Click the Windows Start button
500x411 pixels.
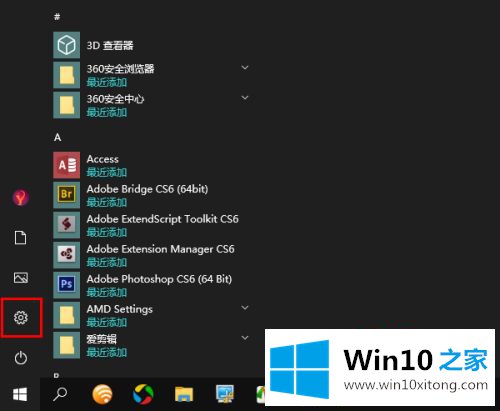click(20, 395)
